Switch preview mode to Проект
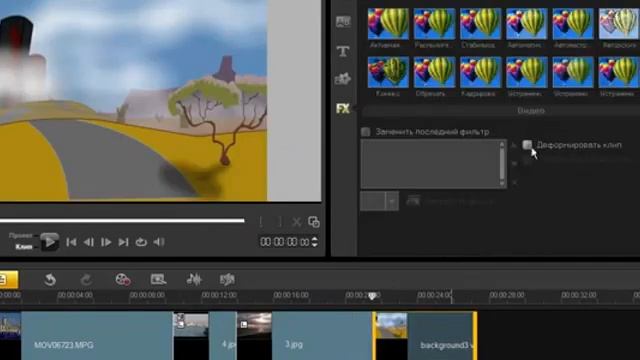This screenshot has width=640, height=360. (x=21, y=236)
